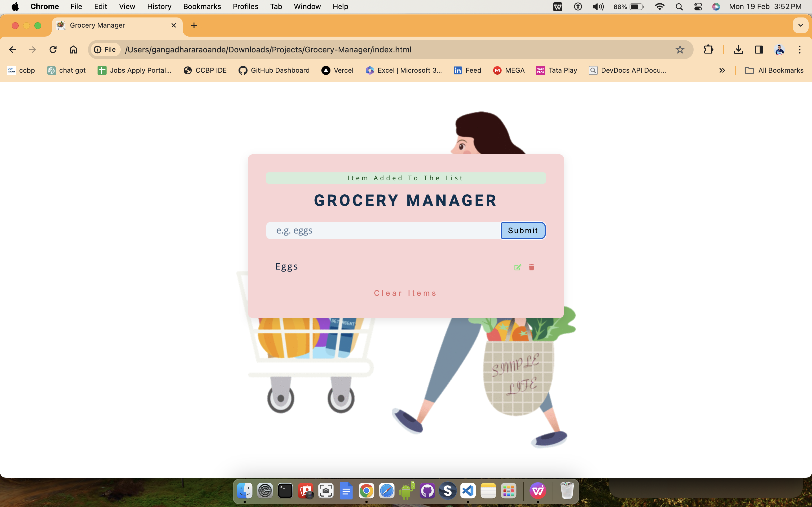Open Visual Studio Code from the dock
The image size is (812, 507).
pyautogui.click(x=468, y=491)
